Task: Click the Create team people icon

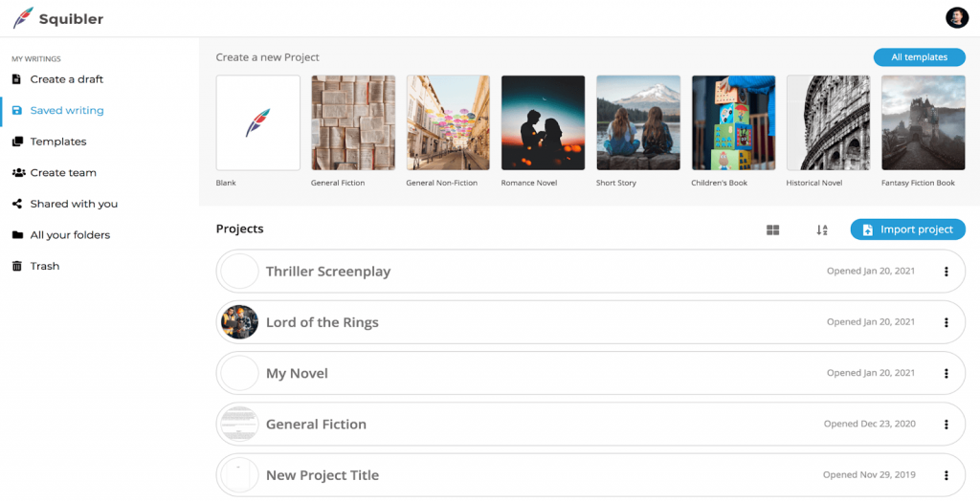Action: (x=17, y=173)
